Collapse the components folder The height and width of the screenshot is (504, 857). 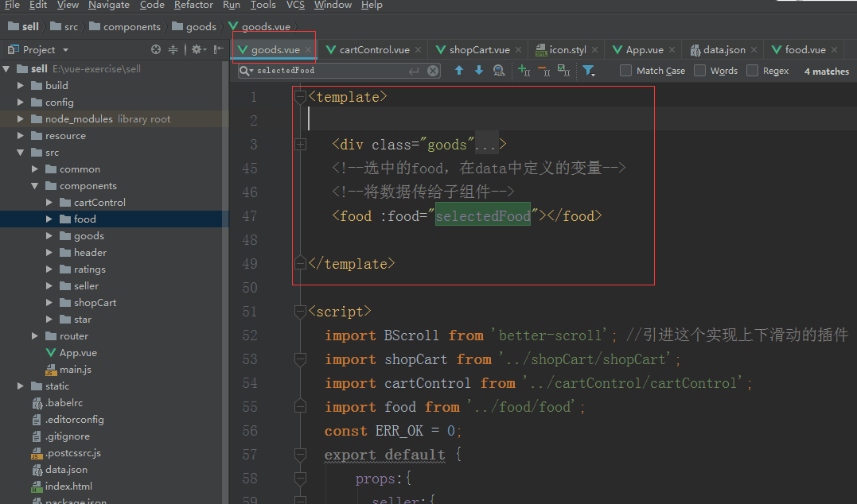(35, 186)
